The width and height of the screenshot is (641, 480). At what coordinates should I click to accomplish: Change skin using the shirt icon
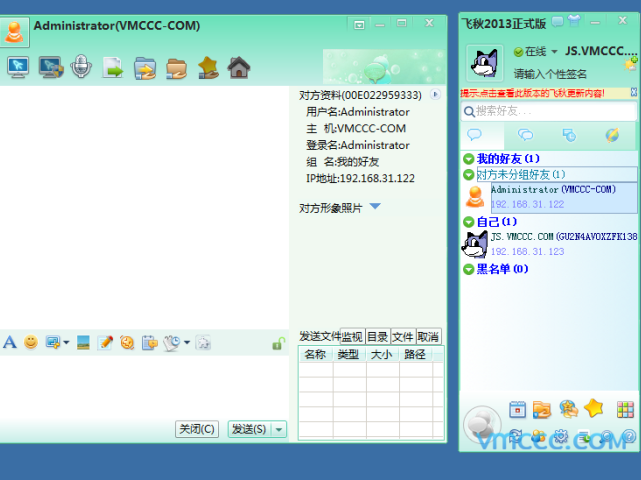click(575, 20)
